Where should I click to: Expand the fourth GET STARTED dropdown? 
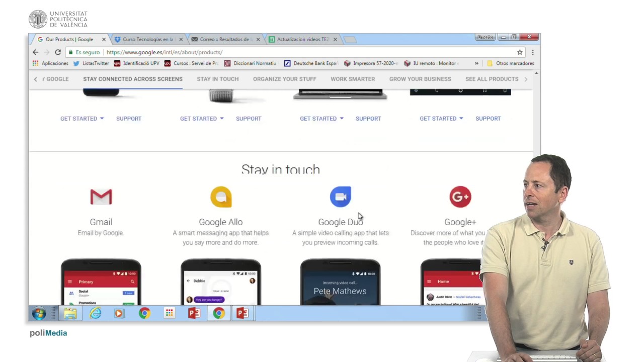pyautogui.click(x=441, y=119)
